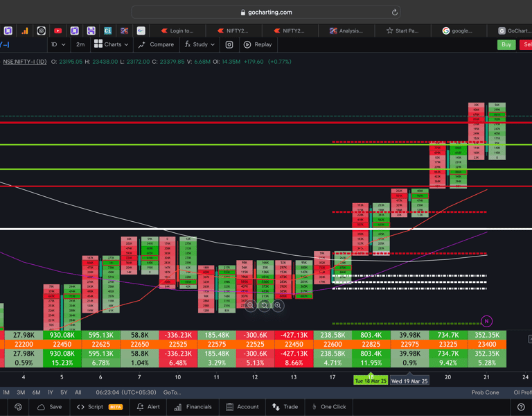The width and height of the screenshot is (532, 416).
Task: Open the YouTube favorite in bookmarks bar
Action: 57,31
